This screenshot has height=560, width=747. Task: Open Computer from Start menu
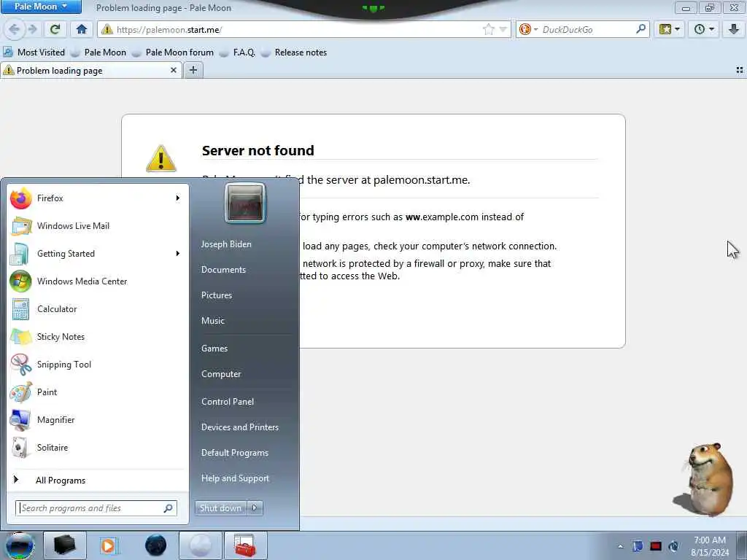(x=221, y=374)
